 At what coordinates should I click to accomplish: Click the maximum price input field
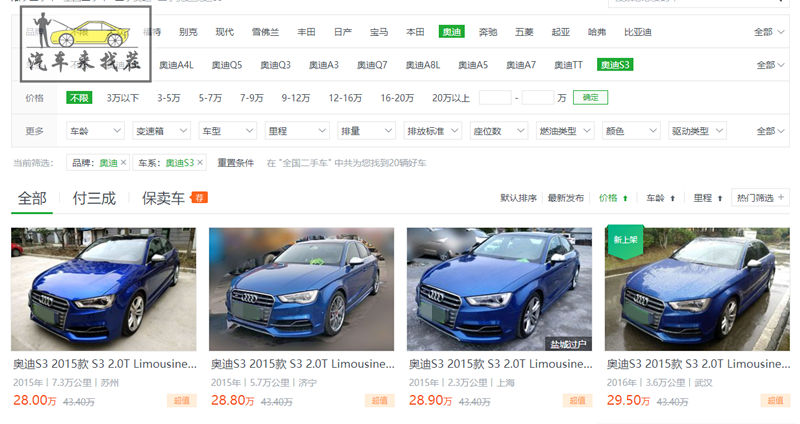(538, 97)
